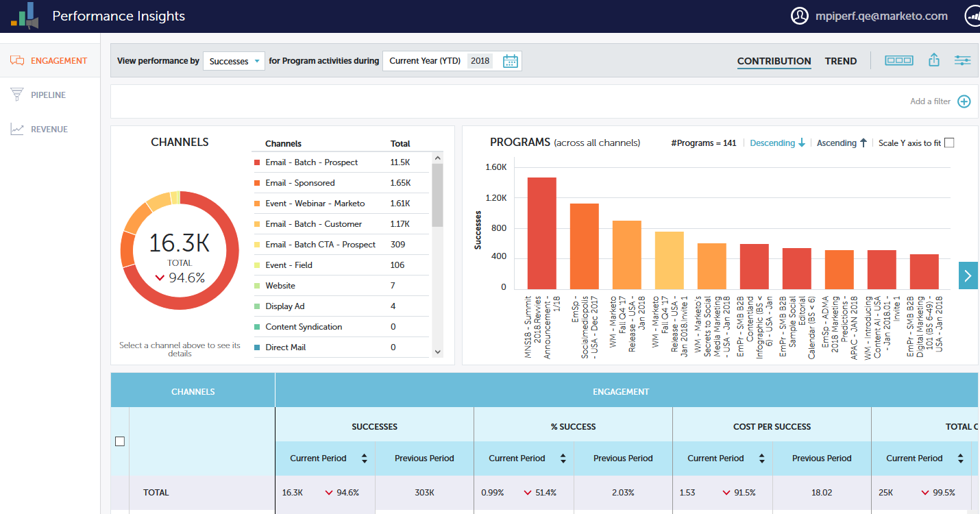The height and width of the screenshot is (514, 980).
Task: Toggle Ascending sort order for Programs
Action: pos(842,143)
